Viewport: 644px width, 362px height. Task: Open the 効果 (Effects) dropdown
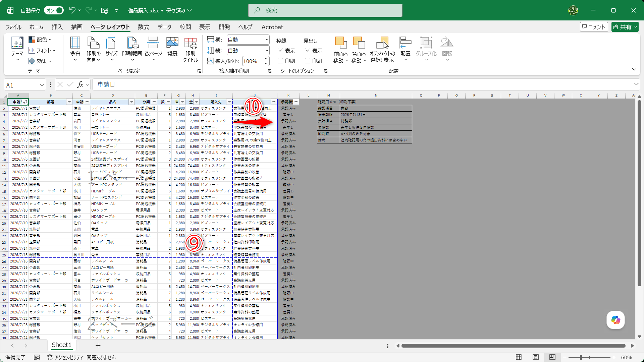point(40,61)
